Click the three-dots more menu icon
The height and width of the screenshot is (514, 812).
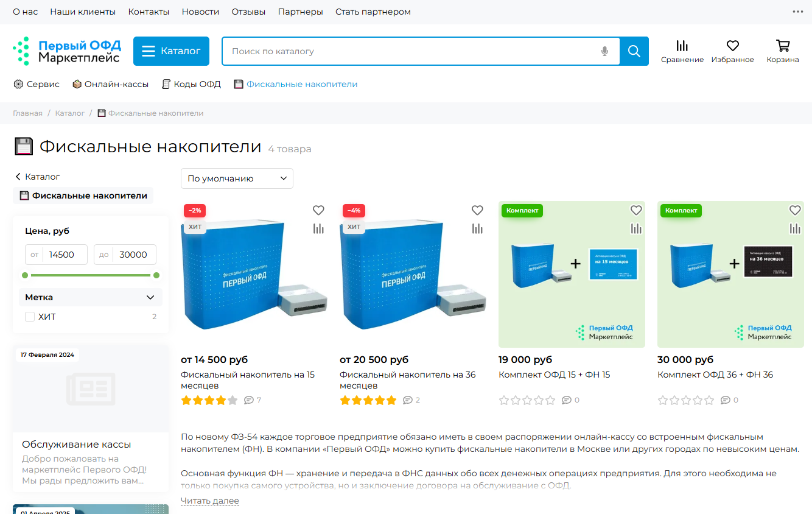(798, 12)
